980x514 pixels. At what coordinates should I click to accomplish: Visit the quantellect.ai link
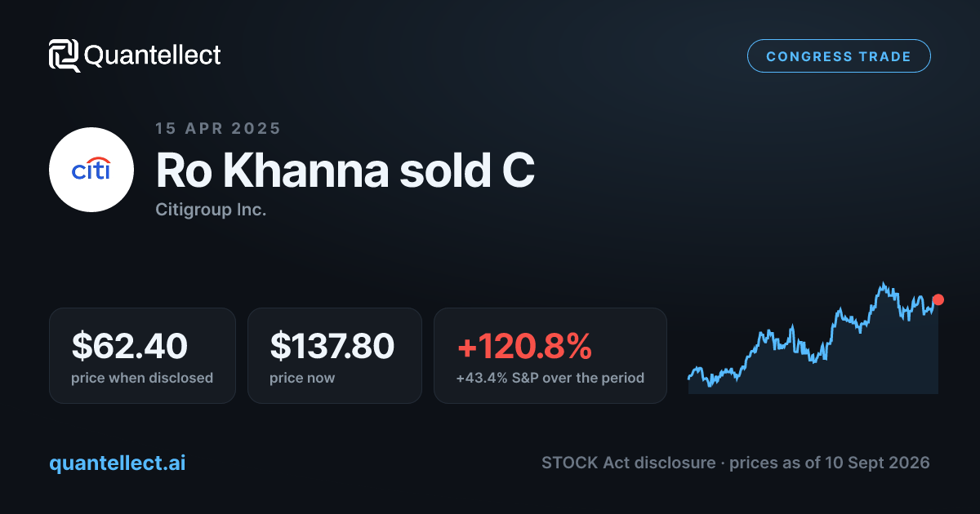(117, 463)
